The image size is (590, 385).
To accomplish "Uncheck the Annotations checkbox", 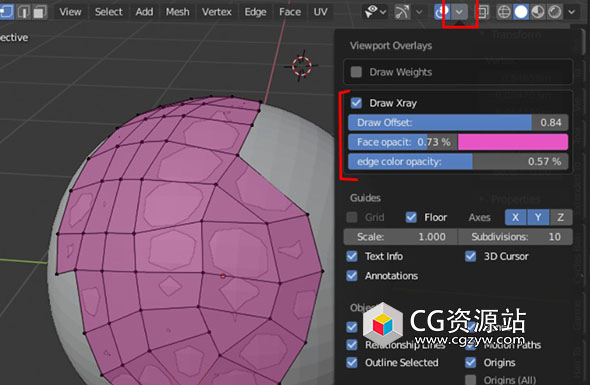I will (352, 276).
